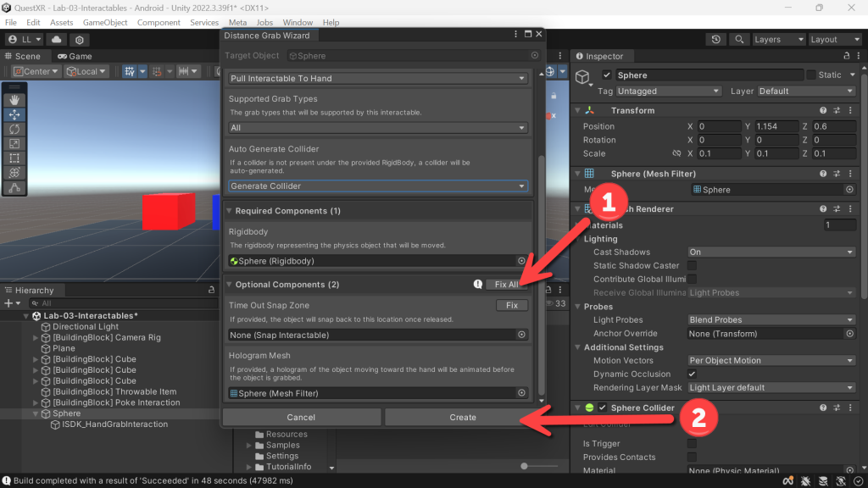Click Fix All button

pos(507,285)
